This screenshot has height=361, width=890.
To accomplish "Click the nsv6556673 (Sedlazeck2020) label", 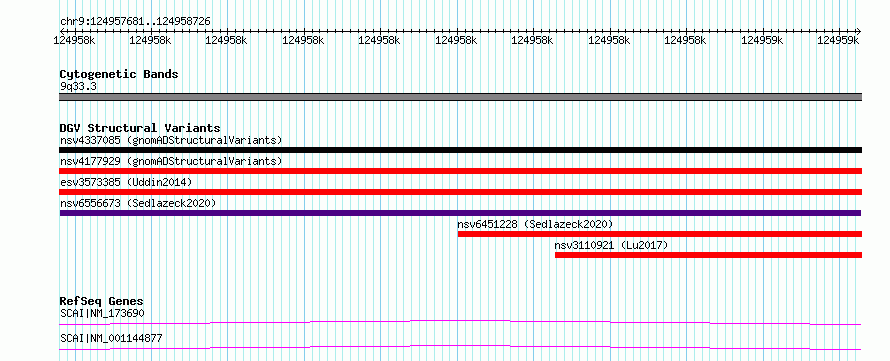I will coord(138,203).
